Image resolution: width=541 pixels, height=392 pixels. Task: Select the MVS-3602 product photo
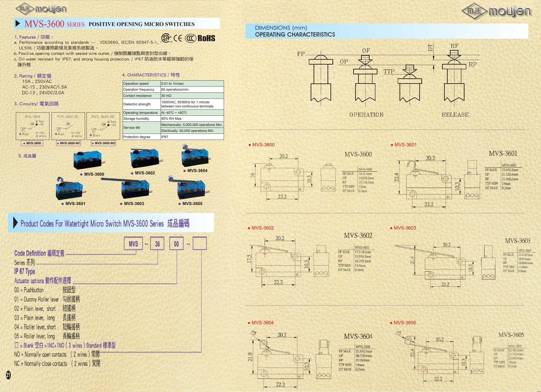point(146,159)
